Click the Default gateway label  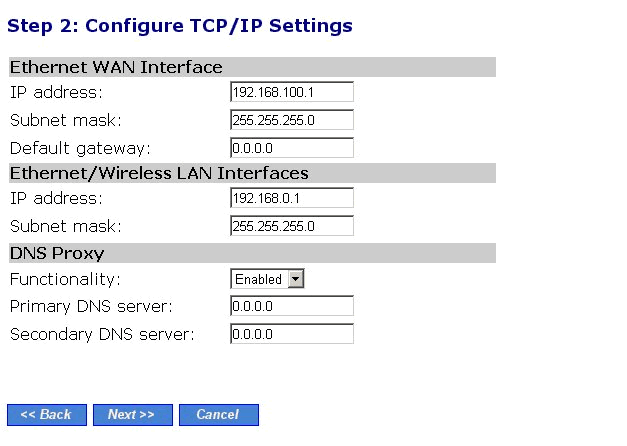[x=80, y=148]
